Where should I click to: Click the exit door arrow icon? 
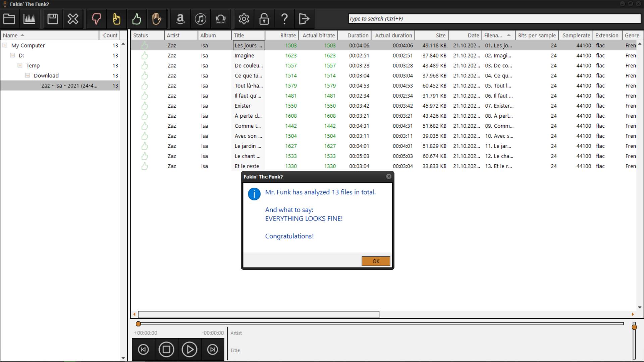pos(304,19)
